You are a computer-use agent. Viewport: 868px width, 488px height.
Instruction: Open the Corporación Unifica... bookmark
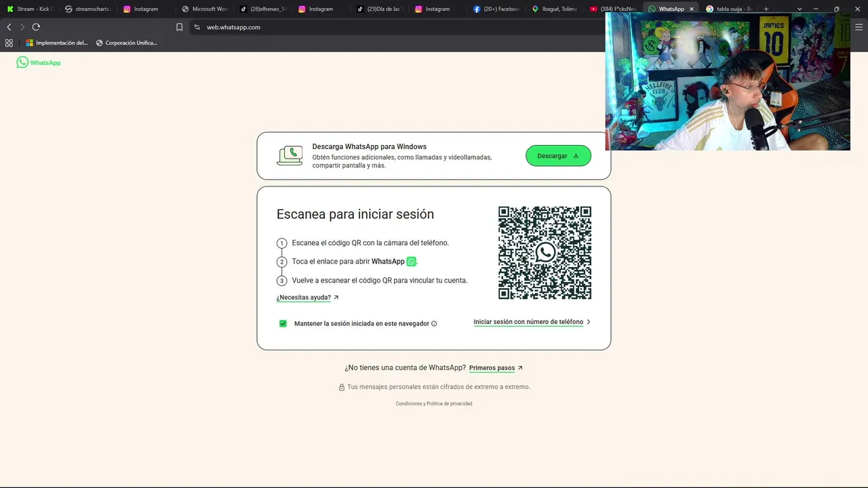point(127,43)
